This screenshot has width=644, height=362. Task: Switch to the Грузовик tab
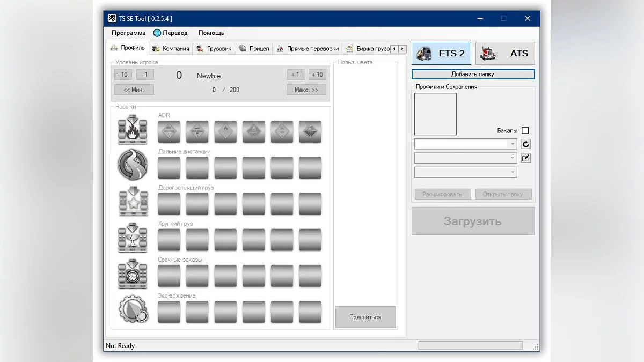point(214,49)
